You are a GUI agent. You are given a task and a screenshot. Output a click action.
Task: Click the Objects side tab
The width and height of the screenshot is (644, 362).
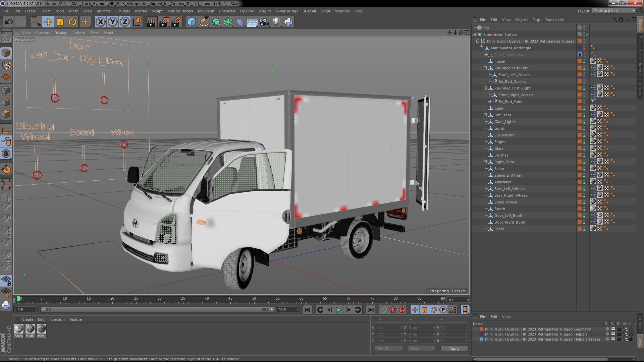coord(640,25)
